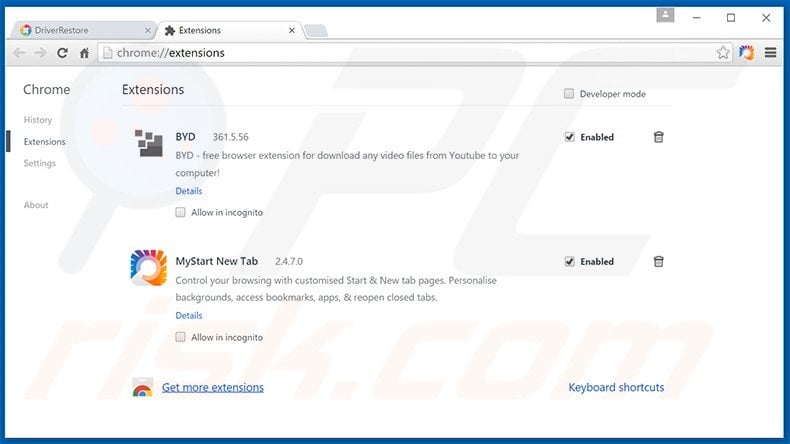
Task: Maximize the Chrome window
Action: click(731, 18)
